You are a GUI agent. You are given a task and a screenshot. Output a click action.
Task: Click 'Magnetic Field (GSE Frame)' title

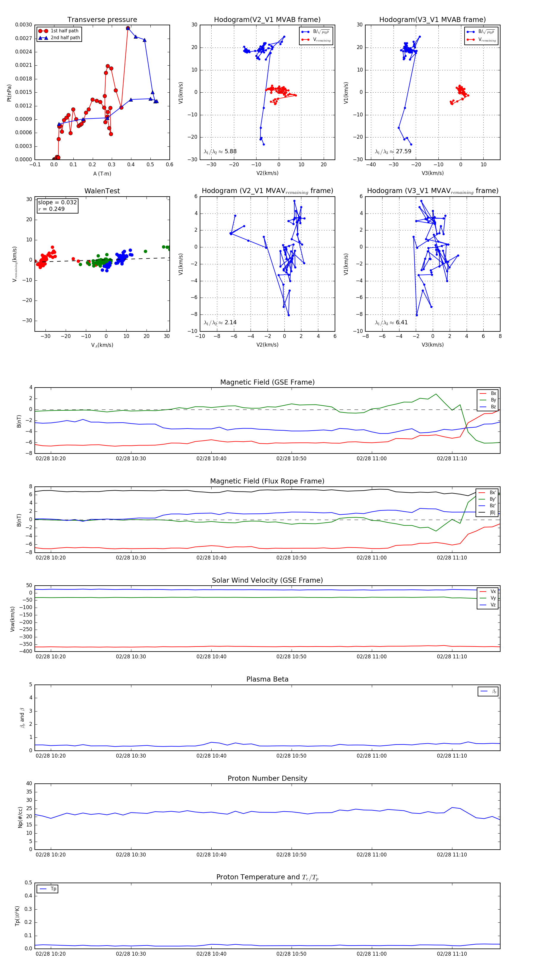[267, 382]
